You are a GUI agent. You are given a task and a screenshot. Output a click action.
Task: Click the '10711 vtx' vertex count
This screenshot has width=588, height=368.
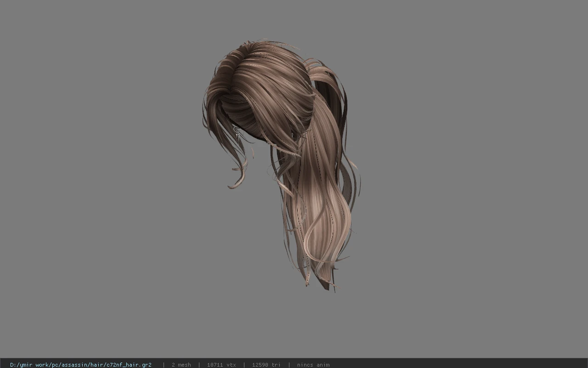[221, 365]
